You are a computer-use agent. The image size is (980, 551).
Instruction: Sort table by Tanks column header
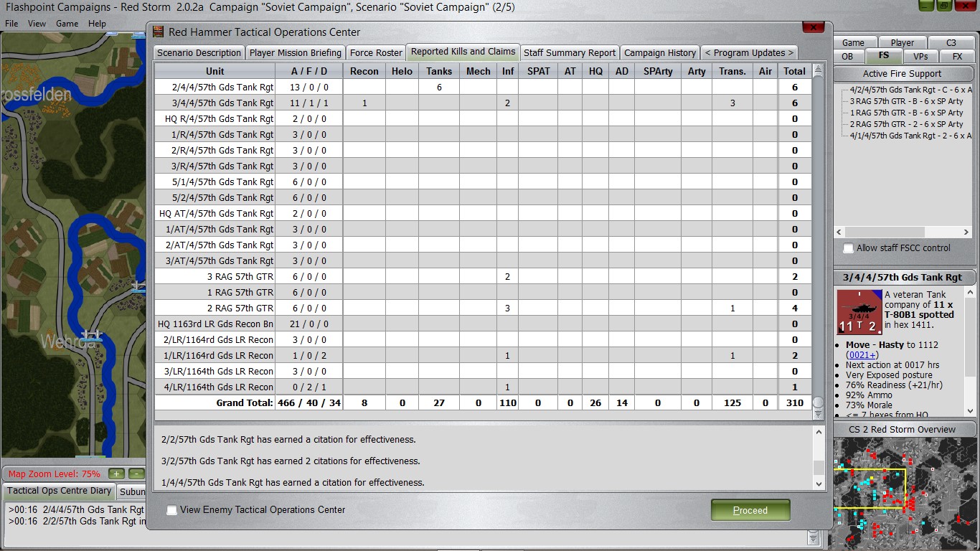point(439,71)
